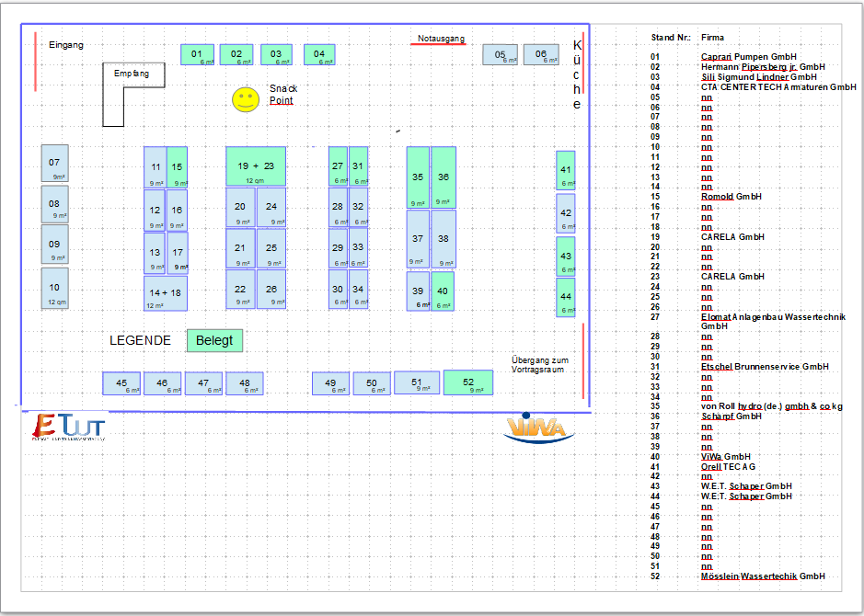Select booth 37 in the floor plan
The width and height of the screenshot is (864, 616).
tap(419, 239)
